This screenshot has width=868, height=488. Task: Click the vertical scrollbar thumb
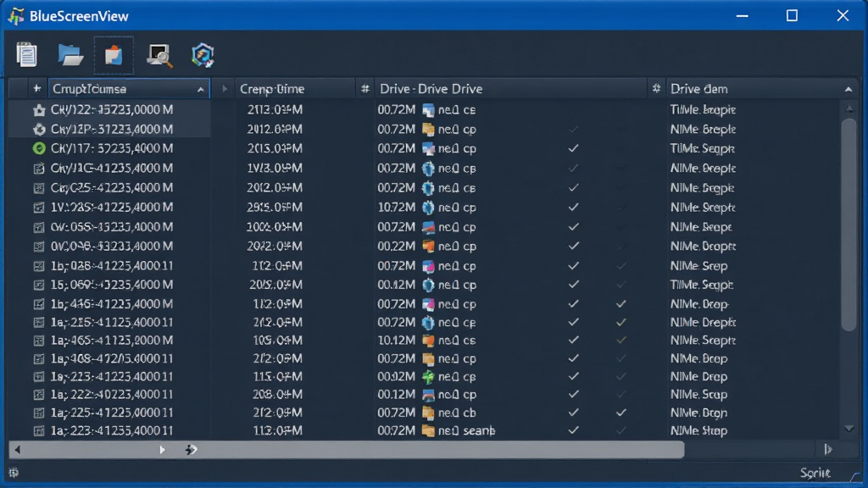pyautogui.click(x=849, y=224)
